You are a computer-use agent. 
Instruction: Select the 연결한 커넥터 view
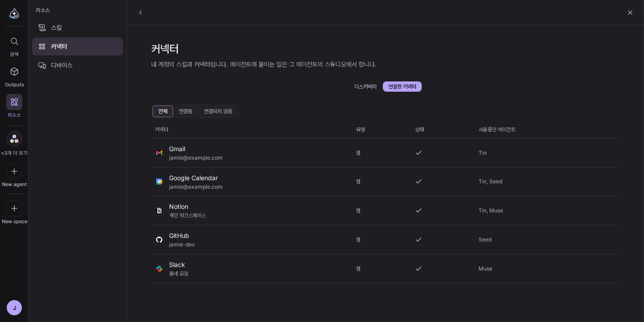[x=402, y=87]
